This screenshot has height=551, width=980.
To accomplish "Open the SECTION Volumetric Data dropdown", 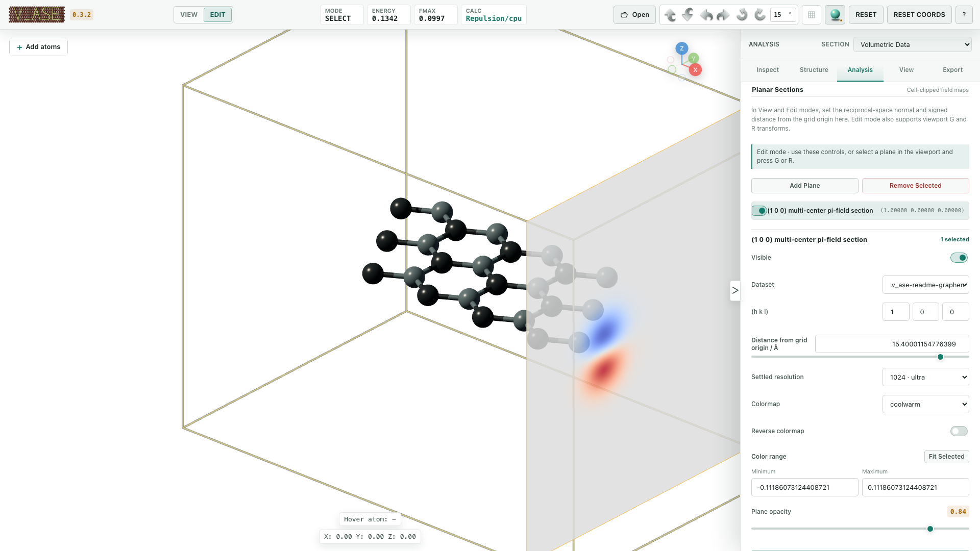I will point(912,44).
